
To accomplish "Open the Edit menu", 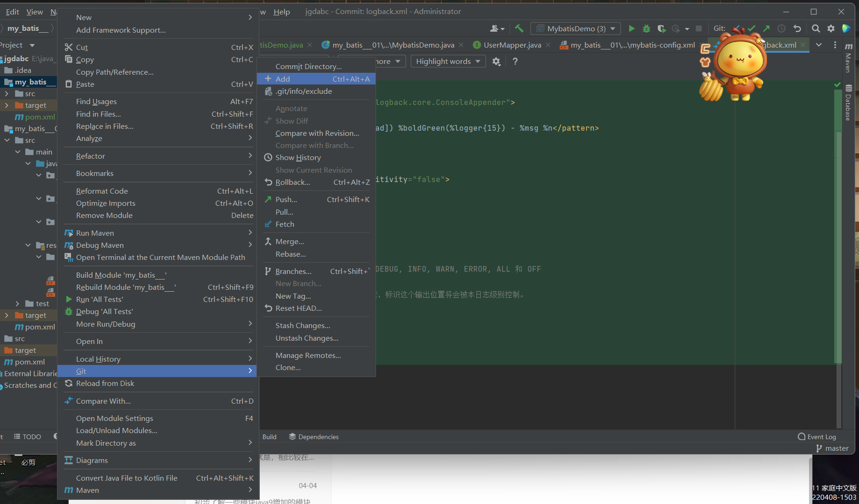I will (12, 12).
